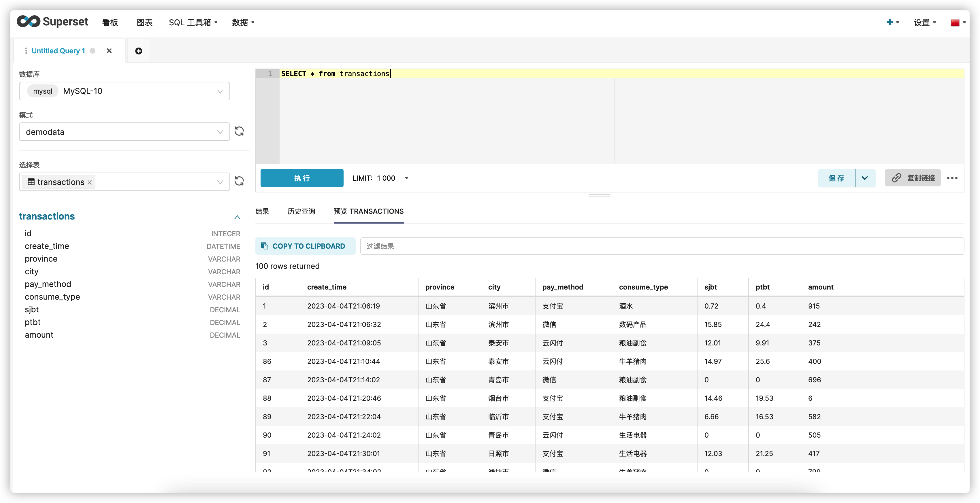Screen dimensions: 980x503
Task: Click the mysql backend tag
Action: pyautogui.click(x=43, y=91)
